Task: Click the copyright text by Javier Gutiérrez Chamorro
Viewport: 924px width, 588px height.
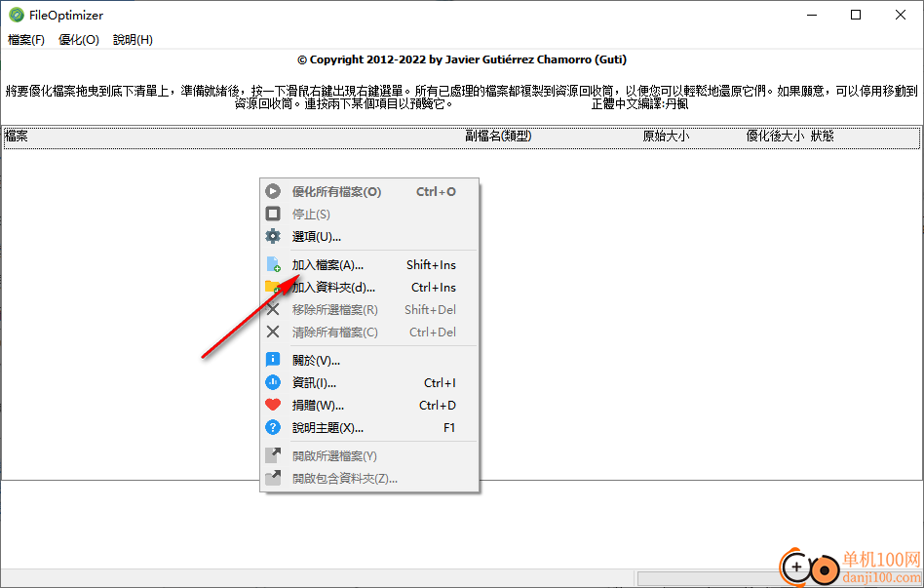Action: click(462, 59)
